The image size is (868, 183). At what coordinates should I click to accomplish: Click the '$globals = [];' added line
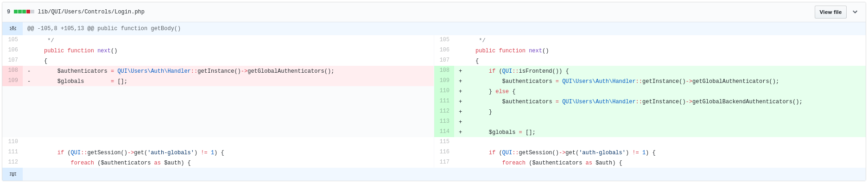512,133
